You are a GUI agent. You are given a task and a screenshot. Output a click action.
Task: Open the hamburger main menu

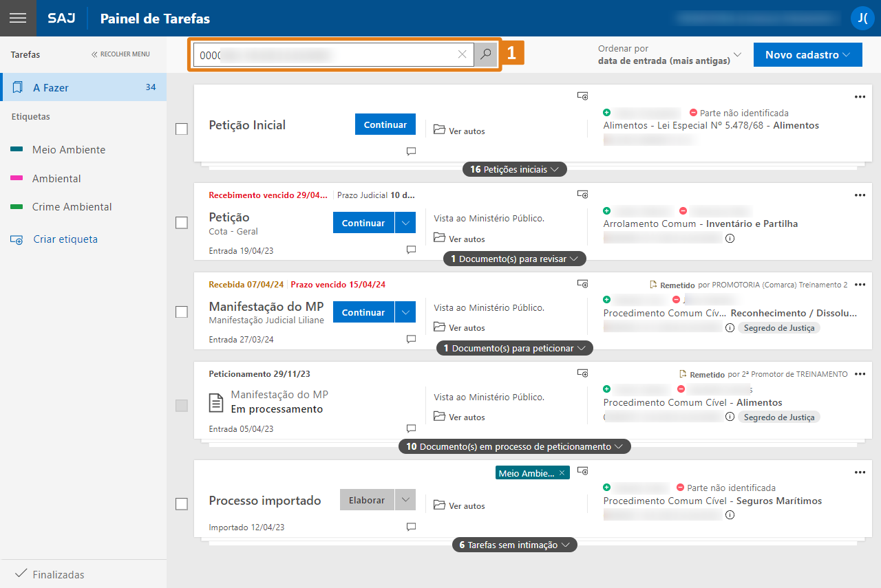tap(18, 18)
